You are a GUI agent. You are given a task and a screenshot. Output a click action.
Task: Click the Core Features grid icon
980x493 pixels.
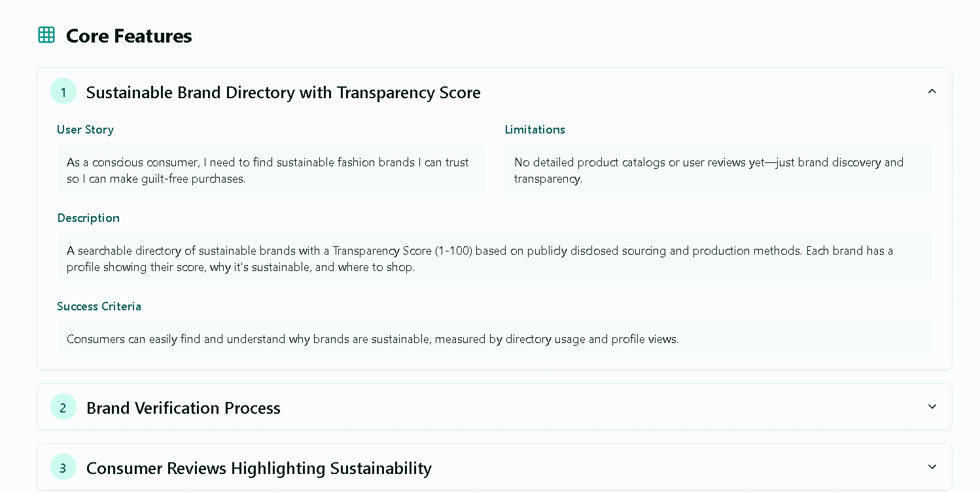pyautogui.click(x=46, y=35)
